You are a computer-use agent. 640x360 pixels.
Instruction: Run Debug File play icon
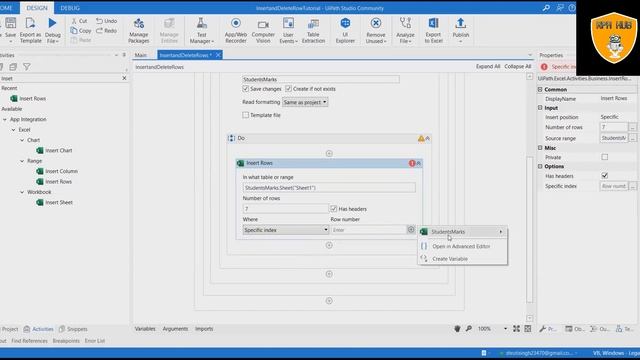[x=52, y=23]
